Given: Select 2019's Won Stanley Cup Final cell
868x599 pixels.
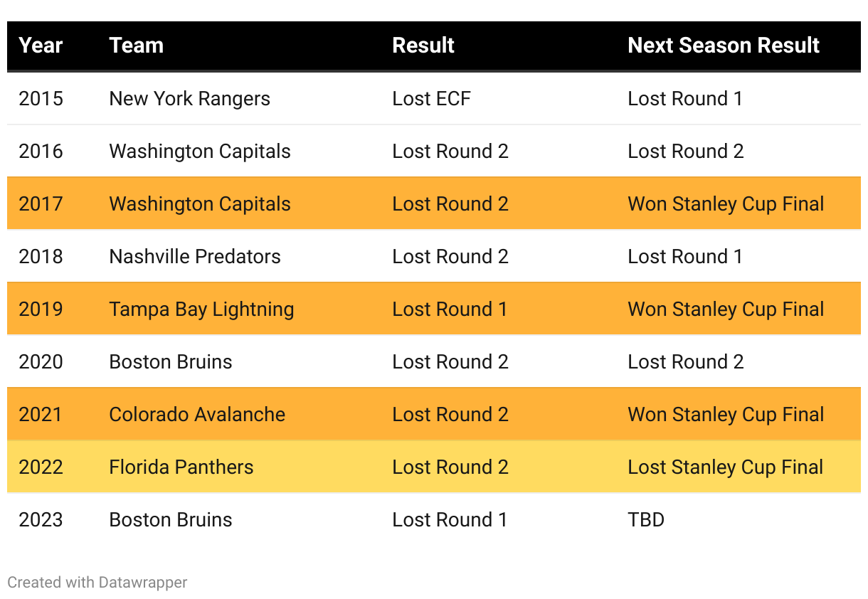Looking at the screenshot, I should coord(726,309).
